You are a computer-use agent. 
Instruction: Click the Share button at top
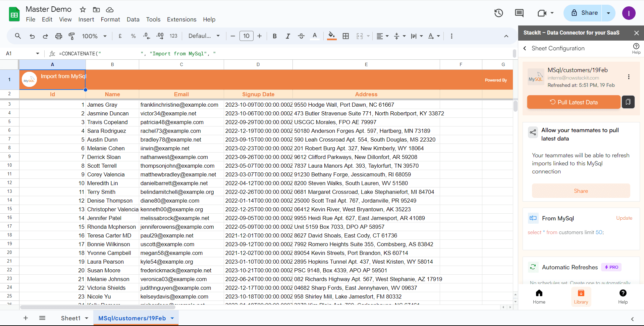583,13
